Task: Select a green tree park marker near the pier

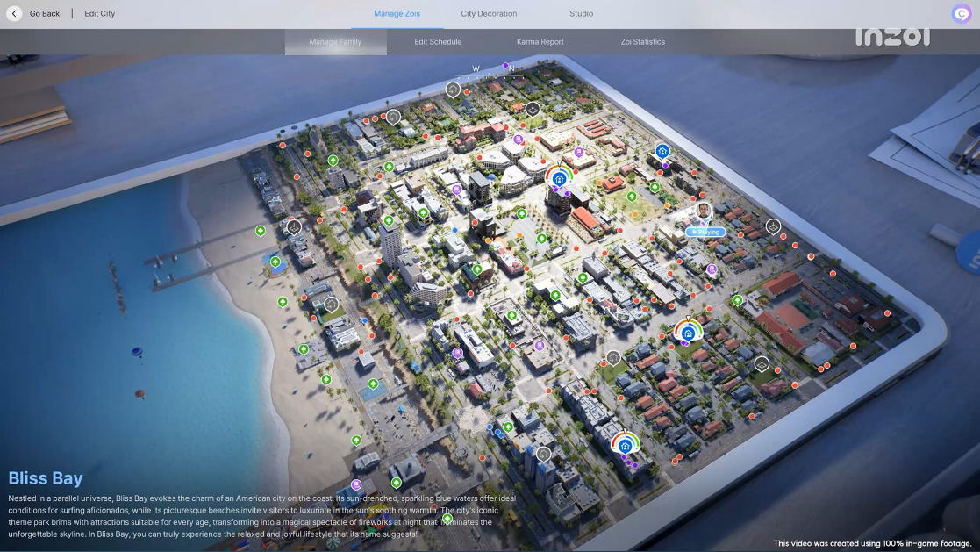Action: [x=276, y=261]
